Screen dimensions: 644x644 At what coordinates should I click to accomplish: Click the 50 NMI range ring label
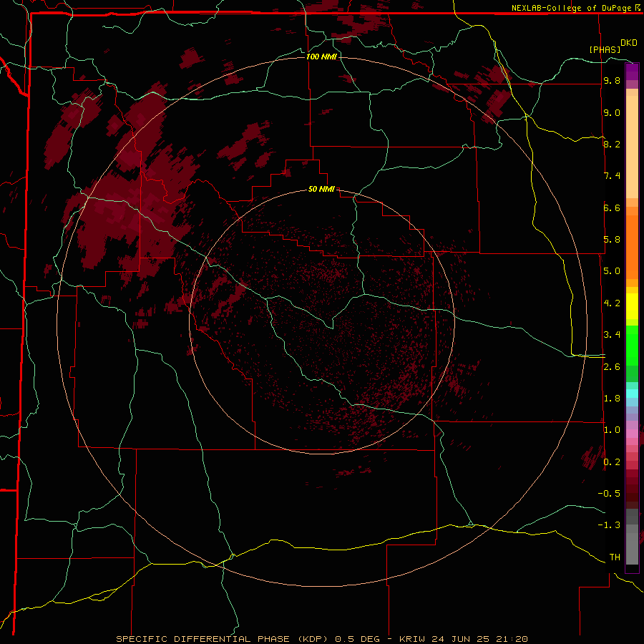(x=321, y=189)
